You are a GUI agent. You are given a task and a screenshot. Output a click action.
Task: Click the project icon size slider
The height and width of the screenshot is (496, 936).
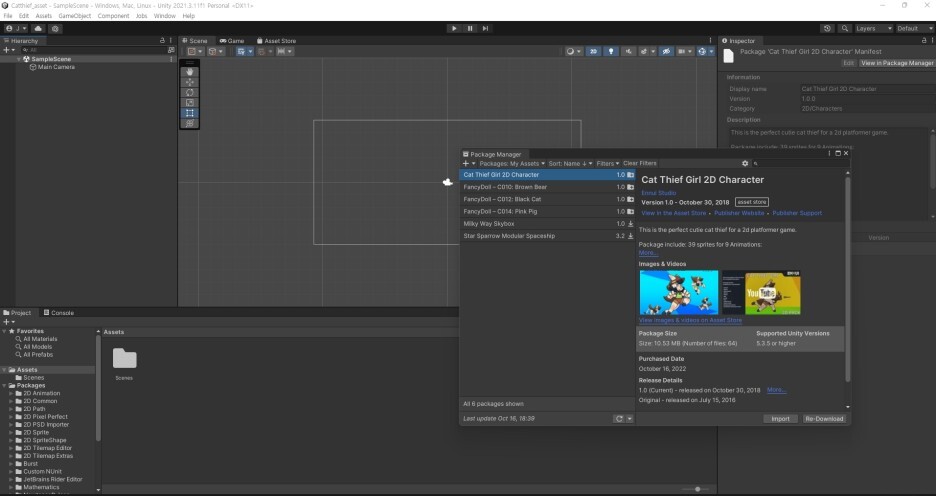click(x=697, y=489)
